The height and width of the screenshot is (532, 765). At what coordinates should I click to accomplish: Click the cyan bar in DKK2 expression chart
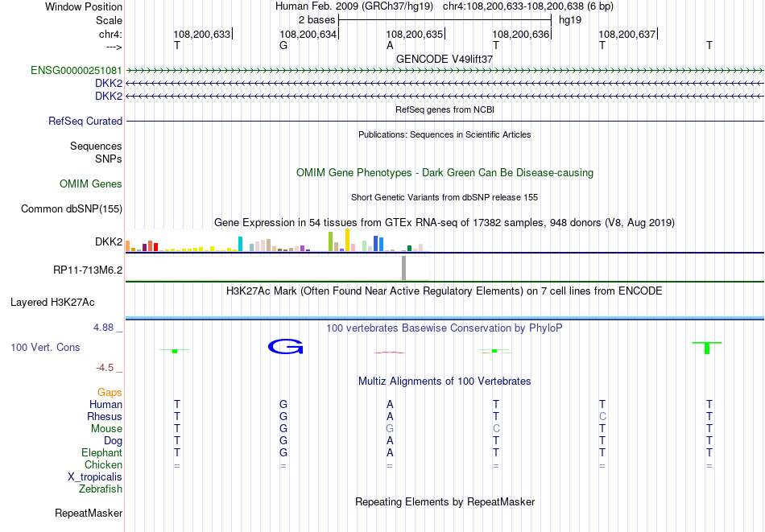coord(240,244)
